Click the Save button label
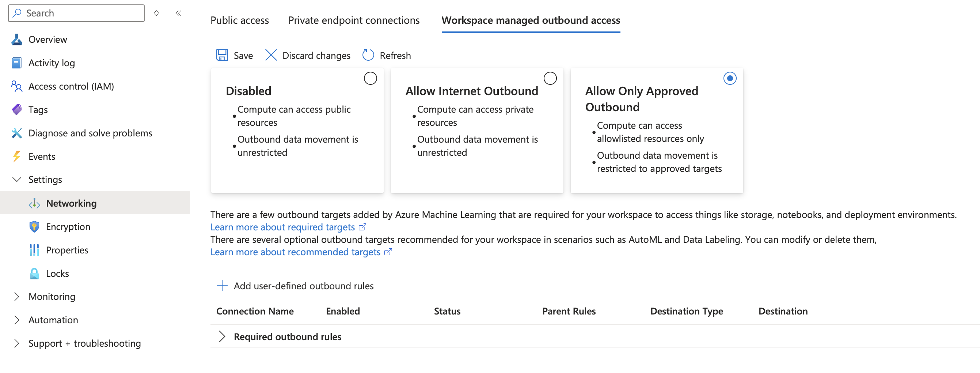The height and width of the screenshot is (373, 980). [x=243, y=56]
